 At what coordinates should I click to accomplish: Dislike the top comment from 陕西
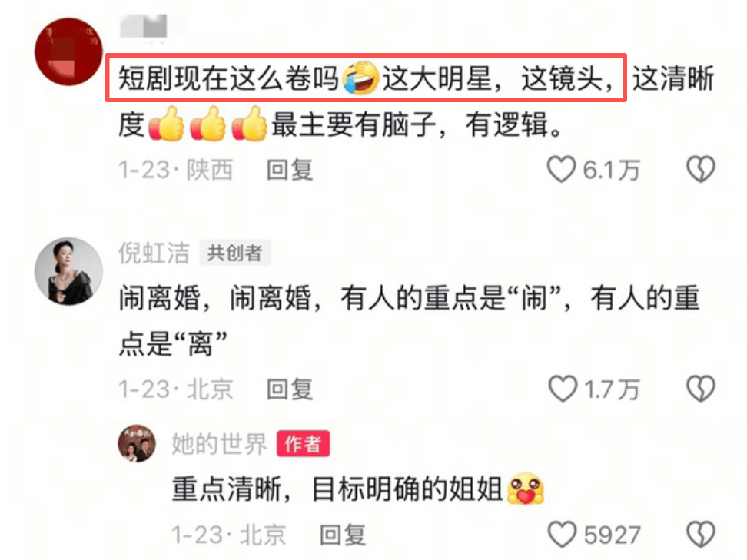point(701,170)
